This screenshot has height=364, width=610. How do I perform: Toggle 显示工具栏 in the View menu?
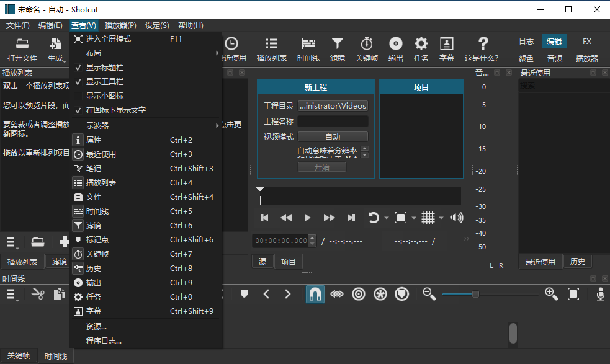click(x=146, y=82)
